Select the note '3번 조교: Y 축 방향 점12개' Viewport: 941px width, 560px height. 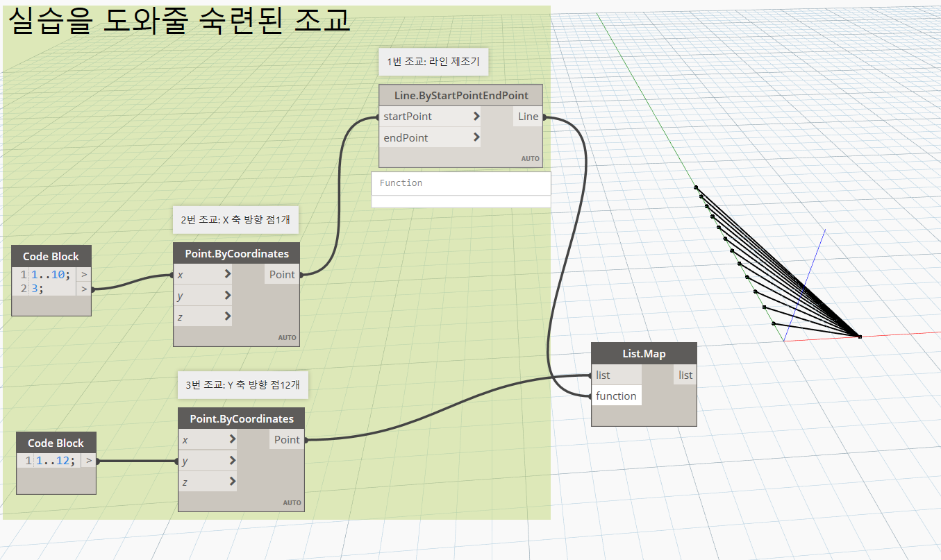tap(243, 384)
